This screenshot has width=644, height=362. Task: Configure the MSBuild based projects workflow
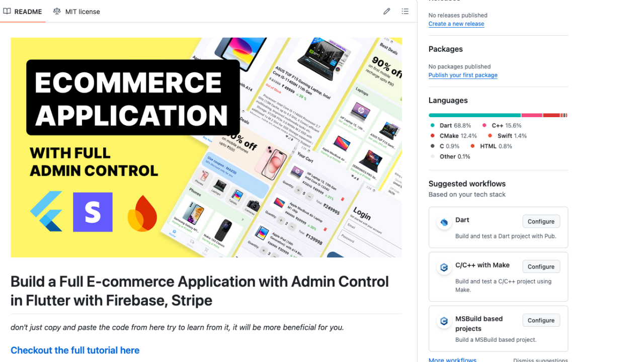tap(541, 320)
